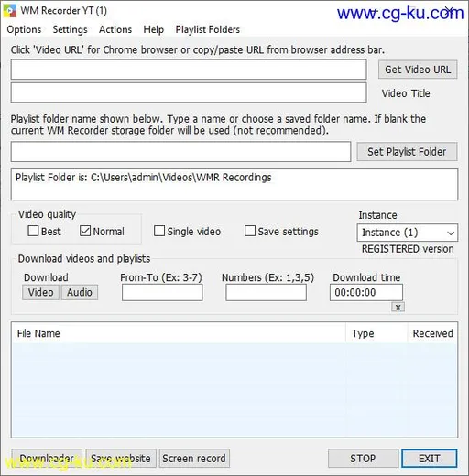Click the Audio download button
Image resolution: width=469 pixels, height=476 pixels.
pos(80,292)
